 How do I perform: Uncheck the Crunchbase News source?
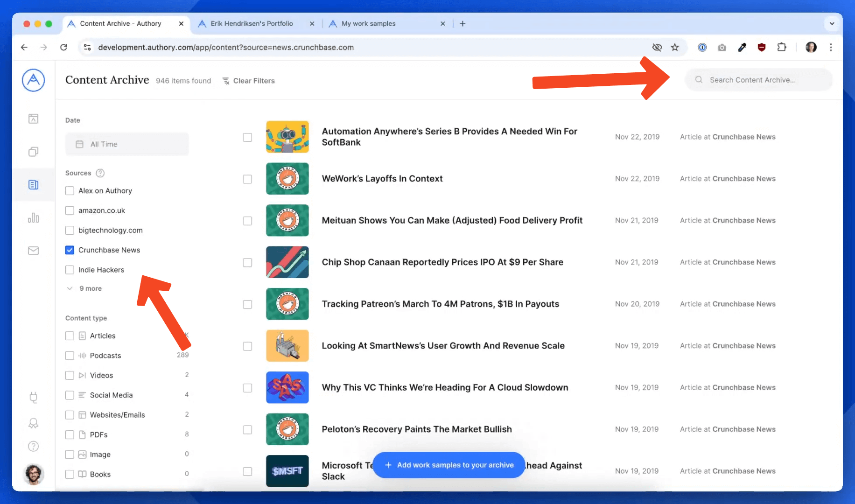click(70, 250)
